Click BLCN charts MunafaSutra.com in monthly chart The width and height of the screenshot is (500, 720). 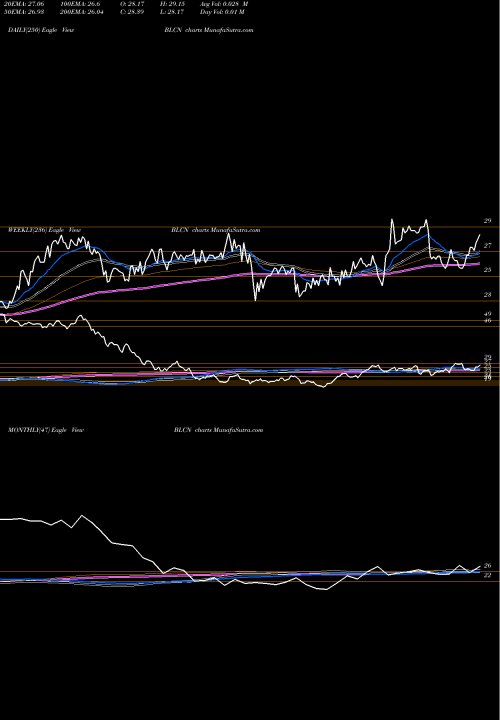pos(219,430)
